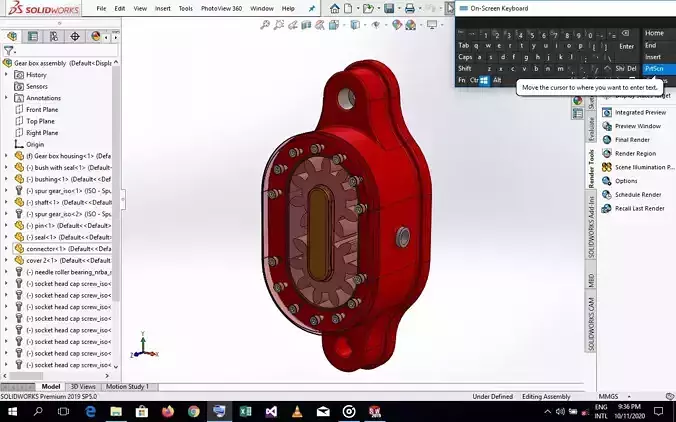Expand the cover 2<1> component node
This screenshot has height=422, width=676.
(6, 260)
